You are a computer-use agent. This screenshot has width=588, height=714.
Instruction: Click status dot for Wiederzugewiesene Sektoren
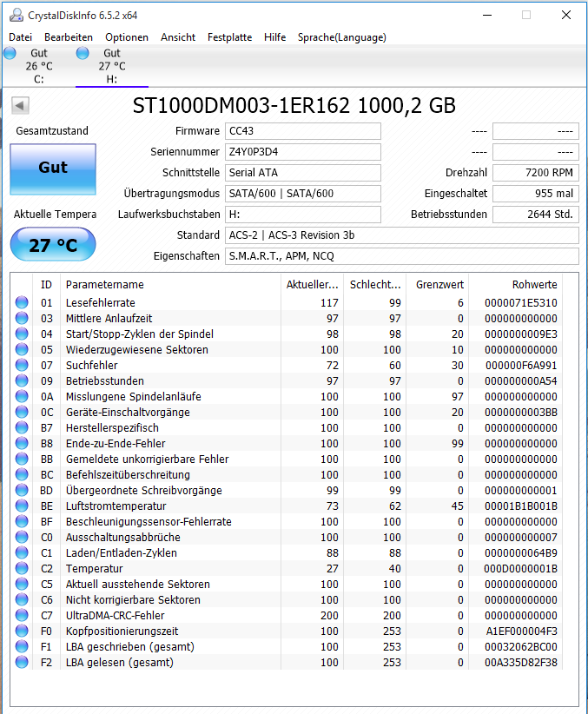22,349
